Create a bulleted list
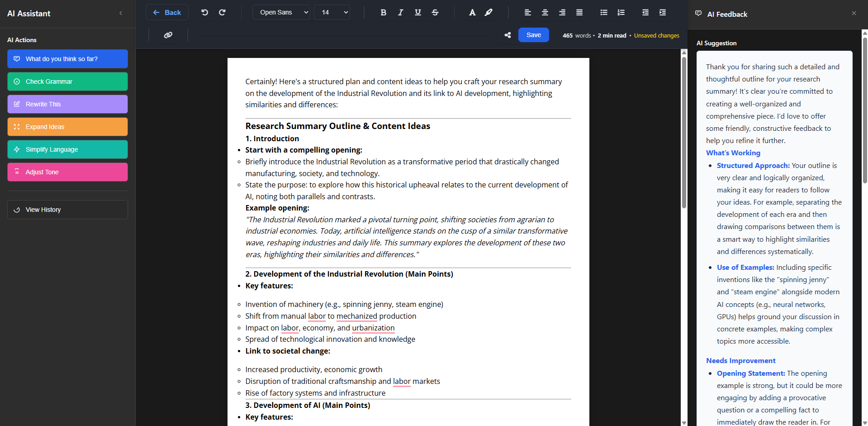The image size is (868, 426). tap(603, 12)
